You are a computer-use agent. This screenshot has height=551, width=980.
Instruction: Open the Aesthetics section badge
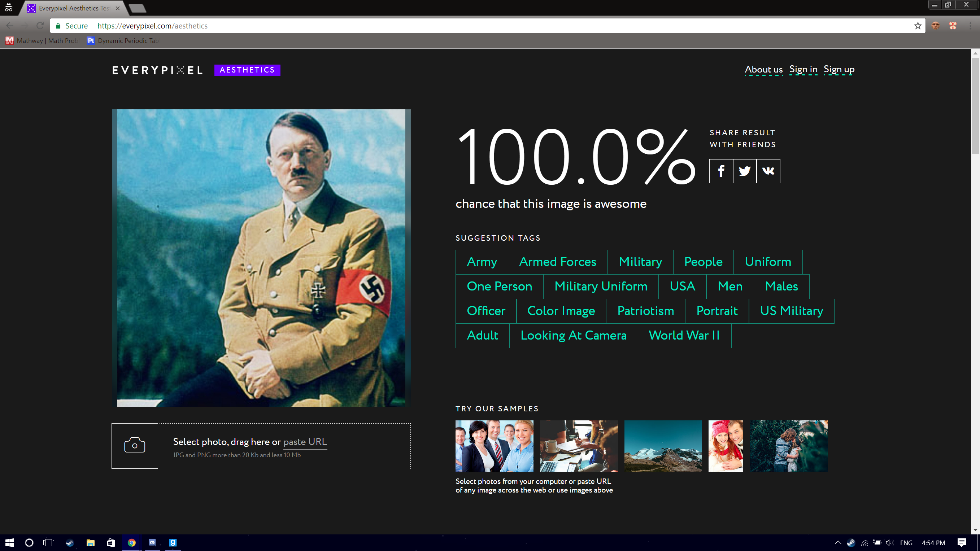[247, 70]
